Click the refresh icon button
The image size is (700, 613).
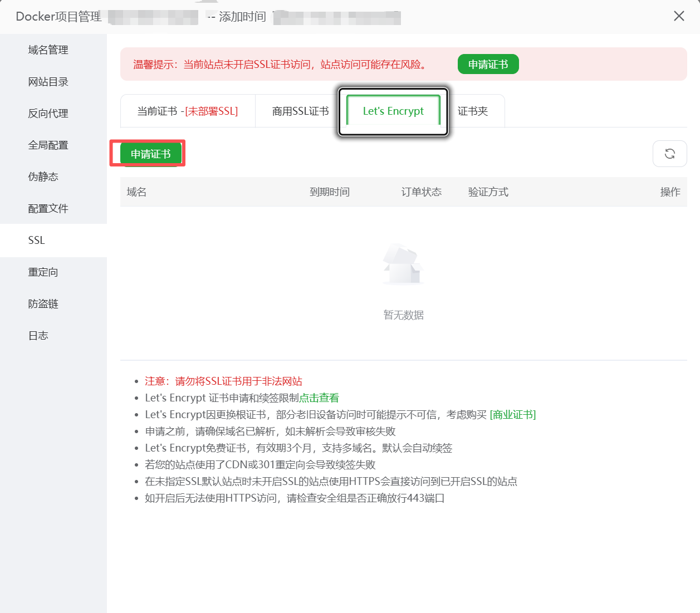(x=669, y=154)
